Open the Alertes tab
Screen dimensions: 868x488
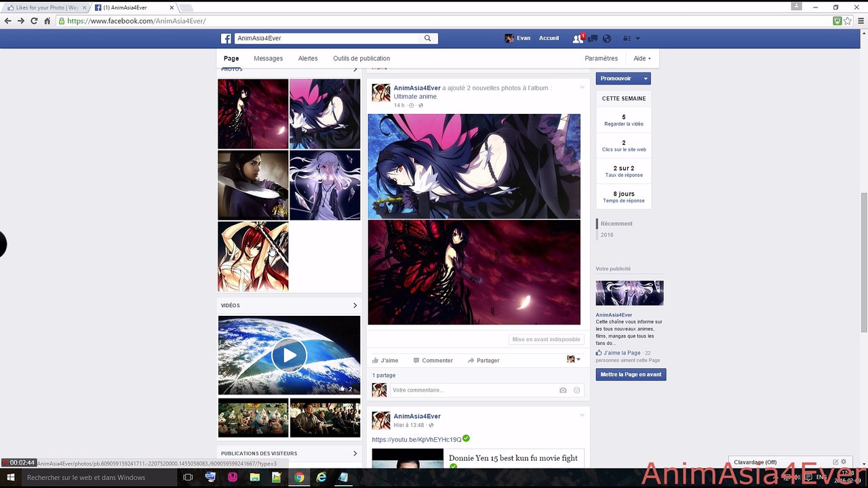[x=308, y=58]
